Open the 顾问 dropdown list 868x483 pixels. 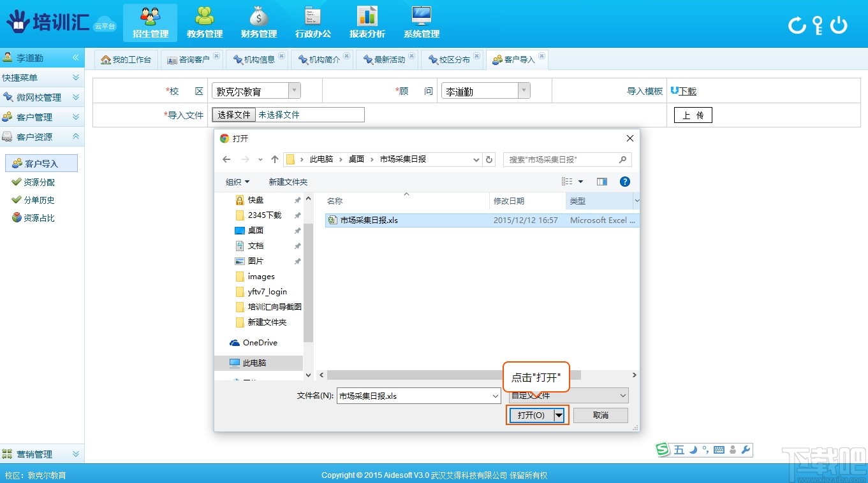click(523, 90)
